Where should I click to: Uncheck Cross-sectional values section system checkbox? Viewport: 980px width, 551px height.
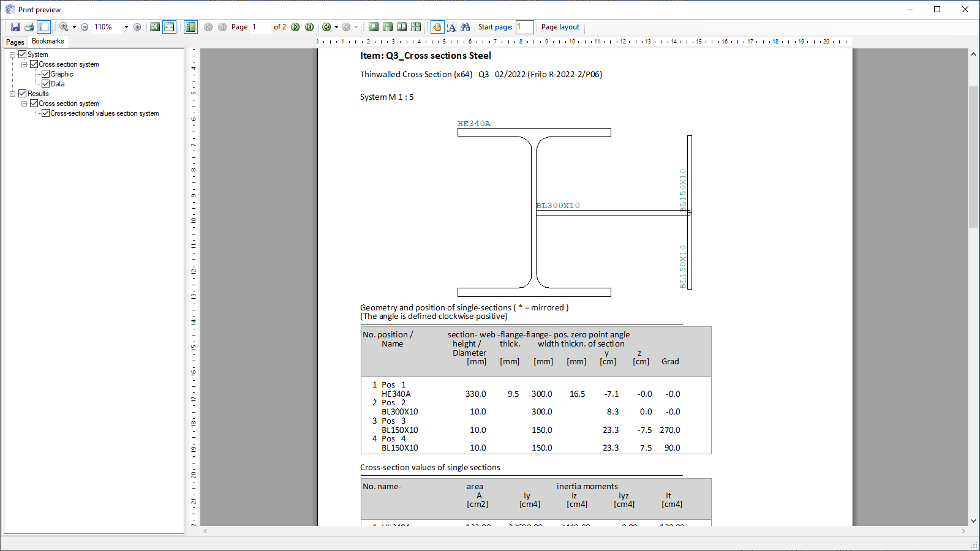[45, 113]
